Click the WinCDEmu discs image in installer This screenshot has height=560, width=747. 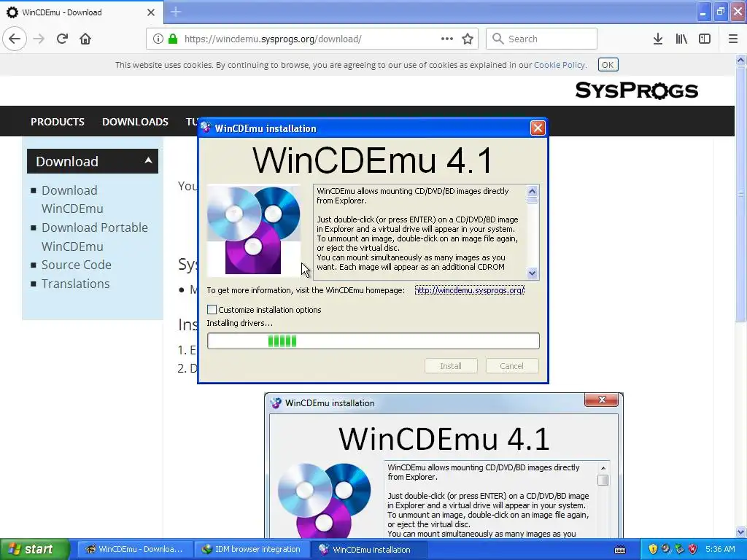coord(253,230)
